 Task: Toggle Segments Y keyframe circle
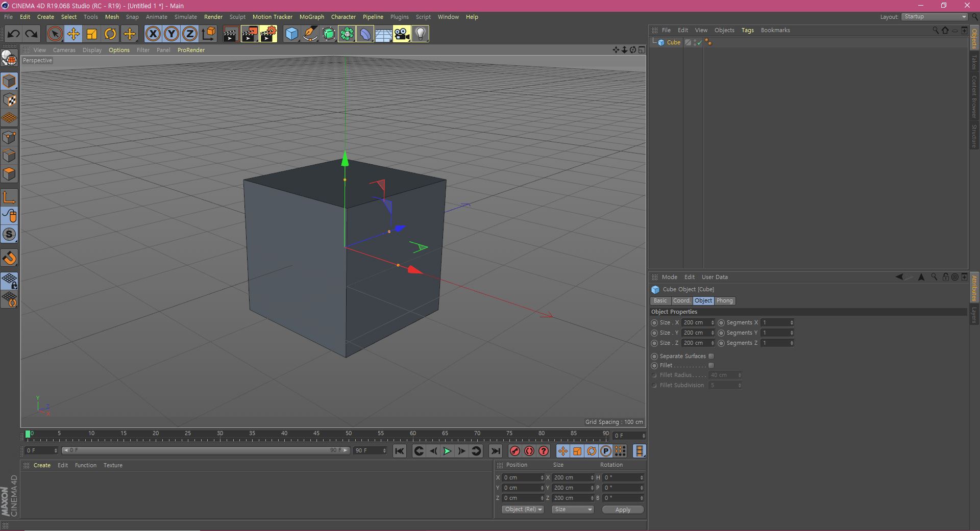coord(721,333)
